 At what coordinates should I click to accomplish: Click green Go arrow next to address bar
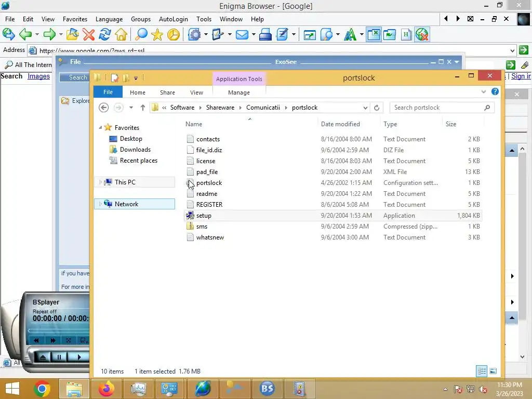[524, 50]
